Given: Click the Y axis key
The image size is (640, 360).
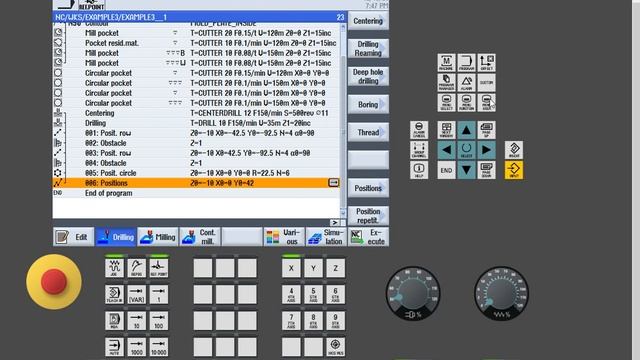Looking at the screenshot, I should click(313, 268).
